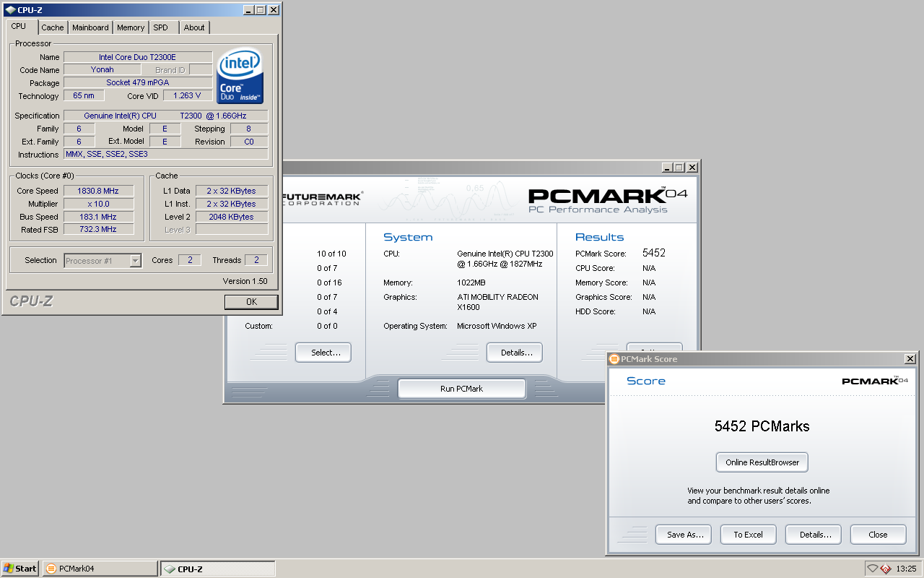The width and height of the screenshot is (924, 578).
Task: Click the Stepping value 8
Action: click(x=249, y=129)
